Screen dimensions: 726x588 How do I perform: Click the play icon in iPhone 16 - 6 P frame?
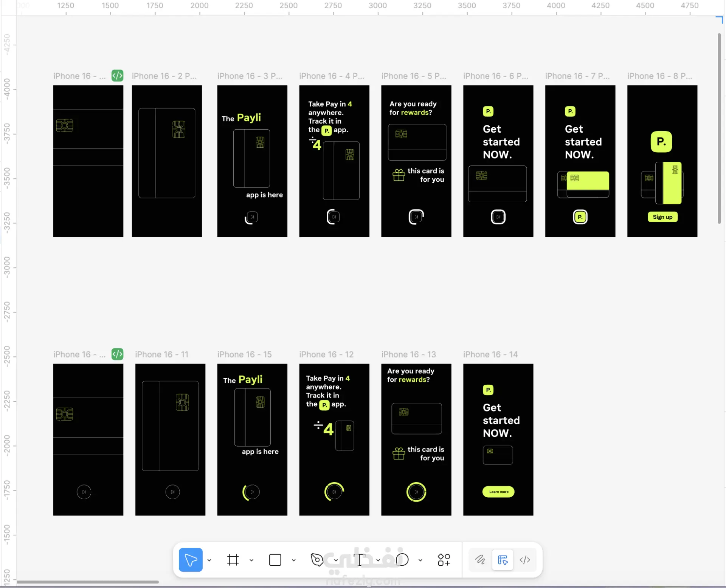(498, 217)
